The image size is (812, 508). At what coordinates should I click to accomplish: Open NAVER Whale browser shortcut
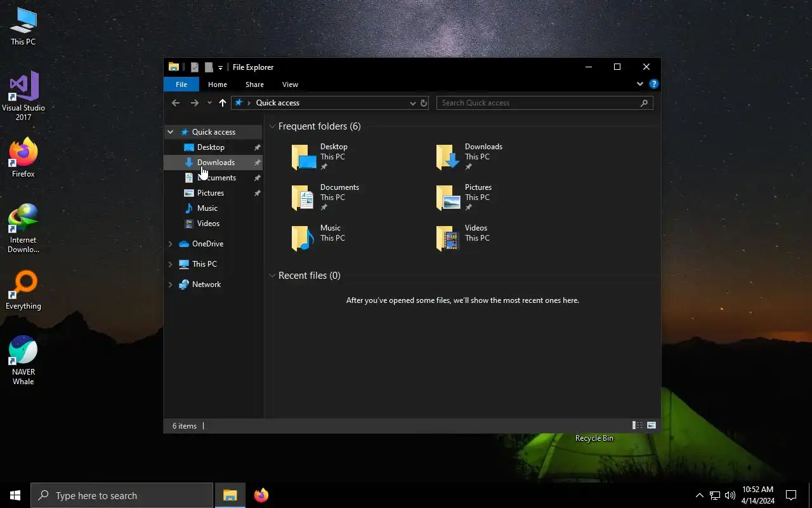click(23, 361)
